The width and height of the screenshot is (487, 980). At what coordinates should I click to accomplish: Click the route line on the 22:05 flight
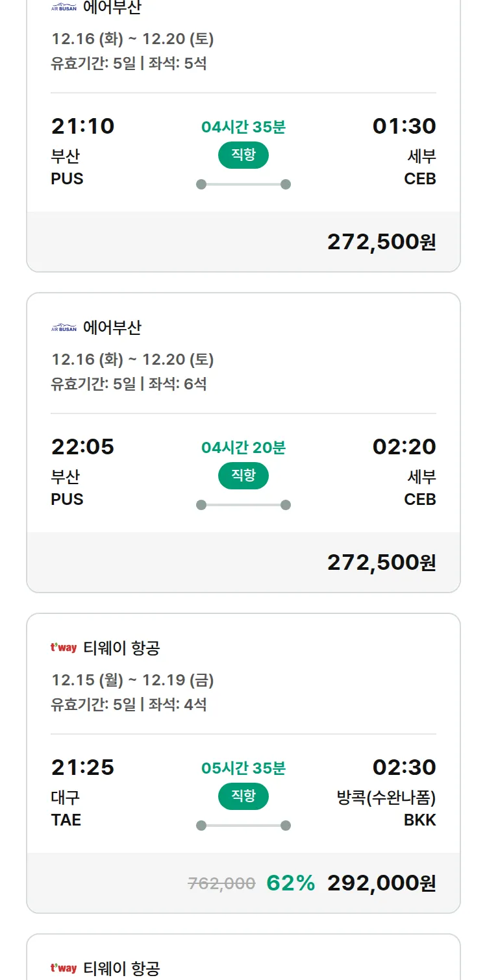pyautogui.click(x=243, y=505)
